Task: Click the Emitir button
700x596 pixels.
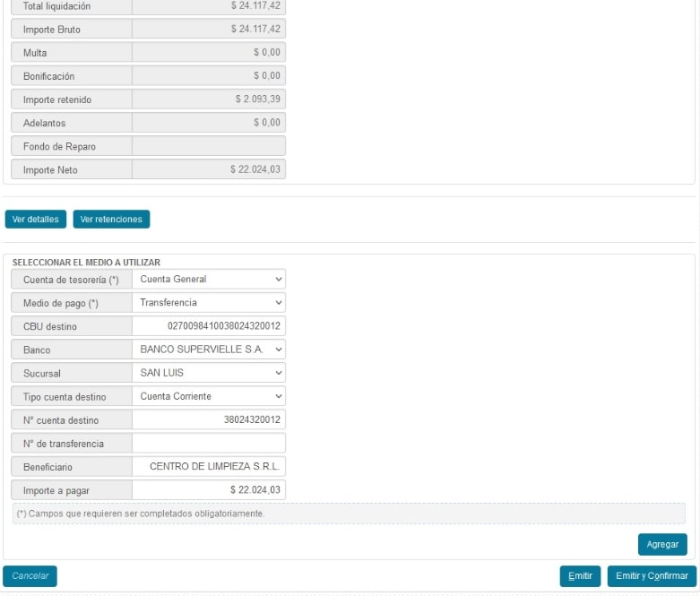Action: pos(580,576)
